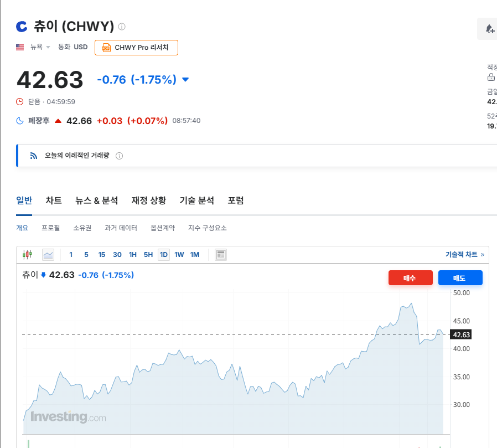The height and width of the screenshot is (448, 497).
Task: Click the RSS feed icon in the volume banner
Action: click(x=34, y=156)
